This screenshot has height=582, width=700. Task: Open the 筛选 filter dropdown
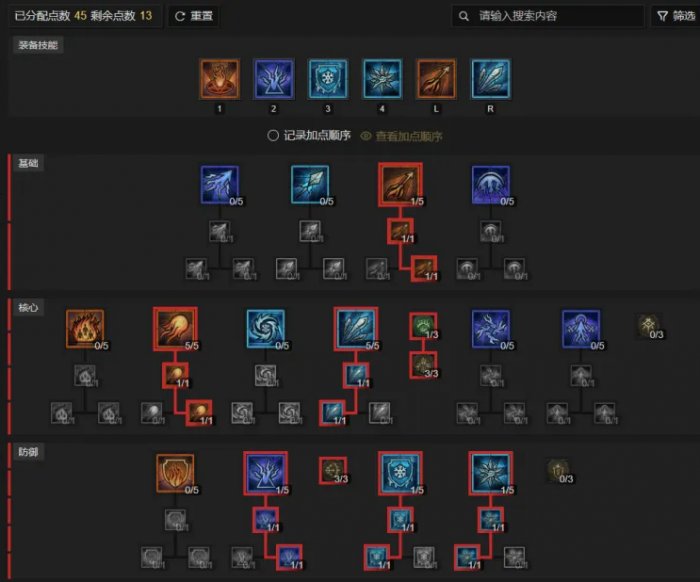[x=676, y=16]
